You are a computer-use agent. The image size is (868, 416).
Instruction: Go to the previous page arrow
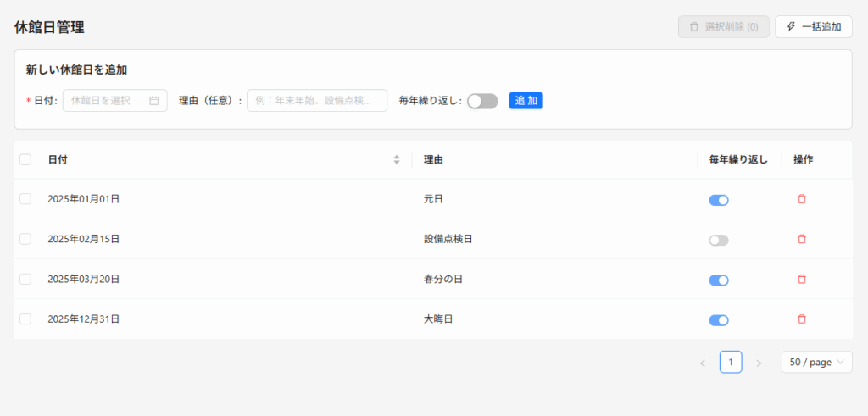click(703, 363)
